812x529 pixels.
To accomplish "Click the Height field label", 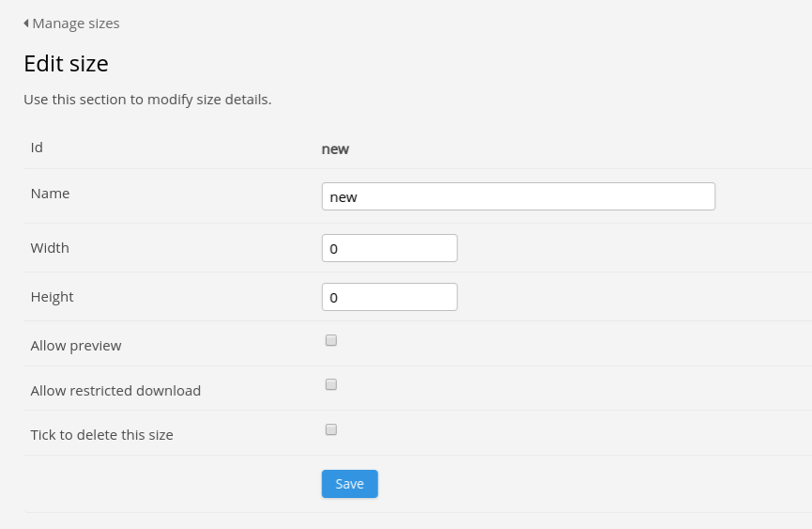I will point(52,297).
